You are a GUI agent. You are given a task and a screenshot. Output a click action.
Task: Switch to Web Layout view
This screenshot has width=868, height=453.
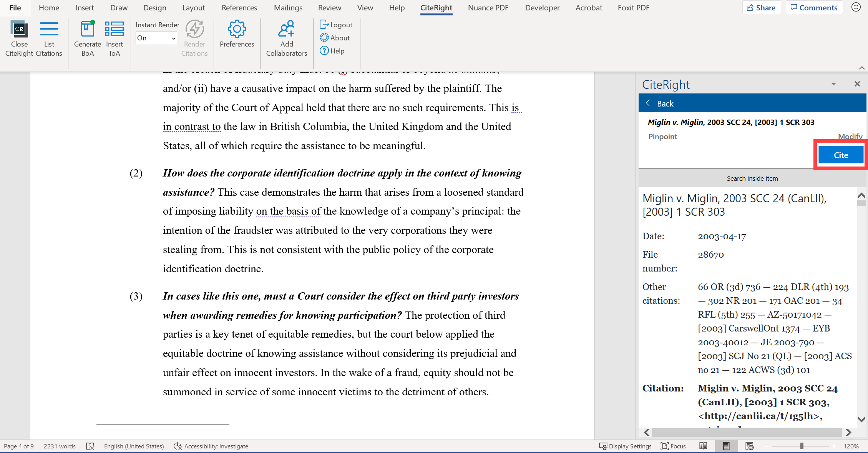[749, 446]
